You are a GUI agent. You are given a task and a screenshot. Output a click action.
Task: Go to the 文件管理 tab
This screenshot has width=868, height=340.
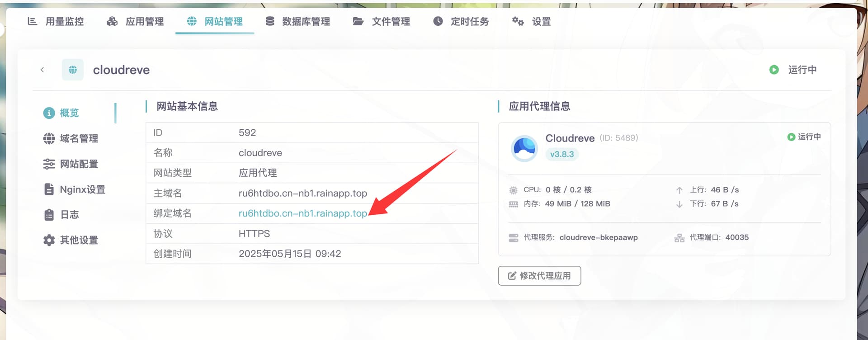381,21
